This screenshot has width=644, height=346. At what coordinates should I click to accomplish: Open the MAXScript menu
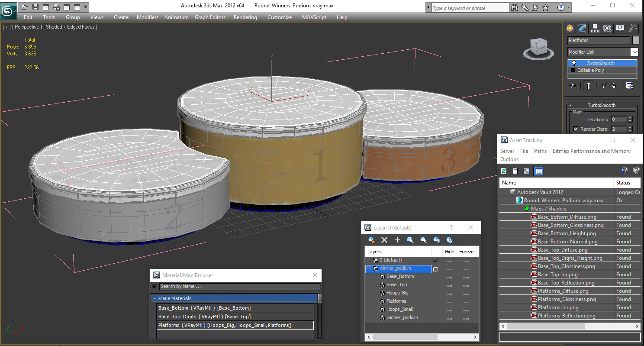(x=314, y=17)
